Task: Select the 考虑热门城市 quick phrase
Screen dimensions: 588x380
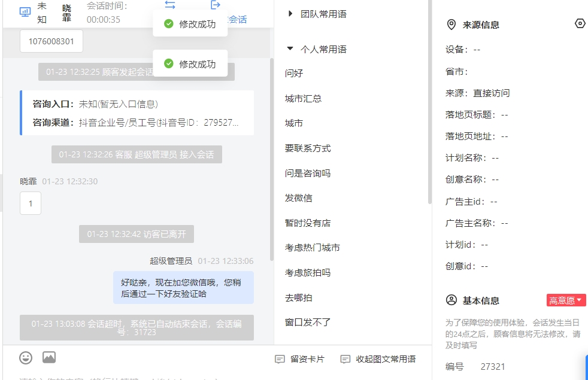Action: tap(313, 247)
